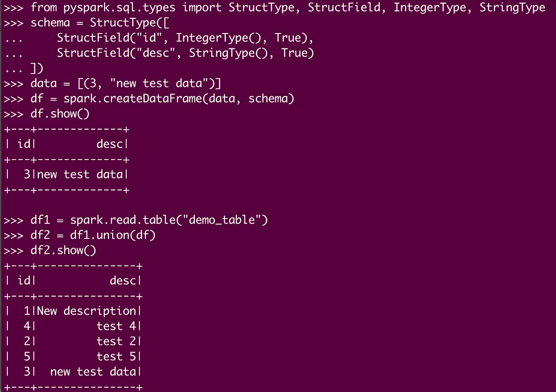Click the "New description" cell in the second table
Image resolution: width=556 pixels, height=392 pixels.
[x=86, y=311]
